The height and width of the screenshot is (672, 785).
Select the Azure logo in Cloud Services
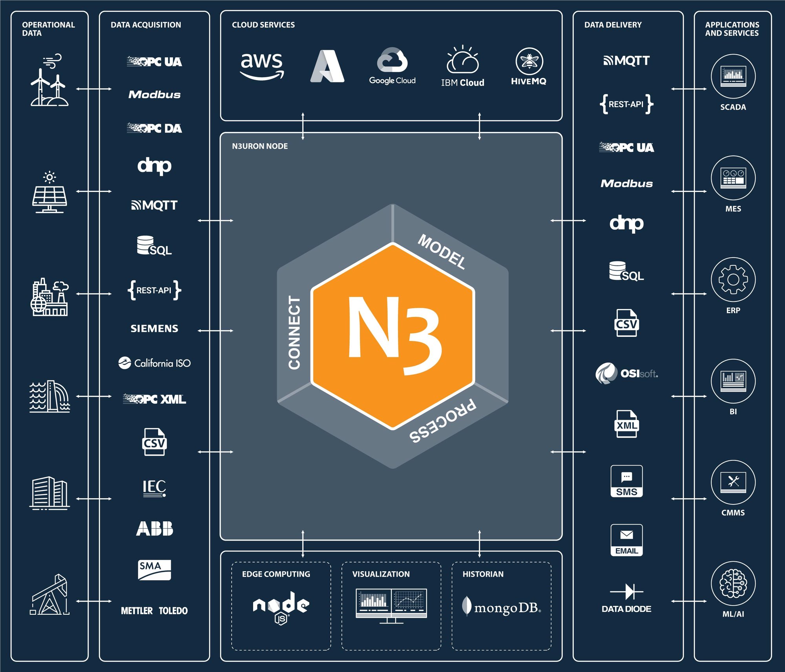pyautogui.click(x=327, y=66)
